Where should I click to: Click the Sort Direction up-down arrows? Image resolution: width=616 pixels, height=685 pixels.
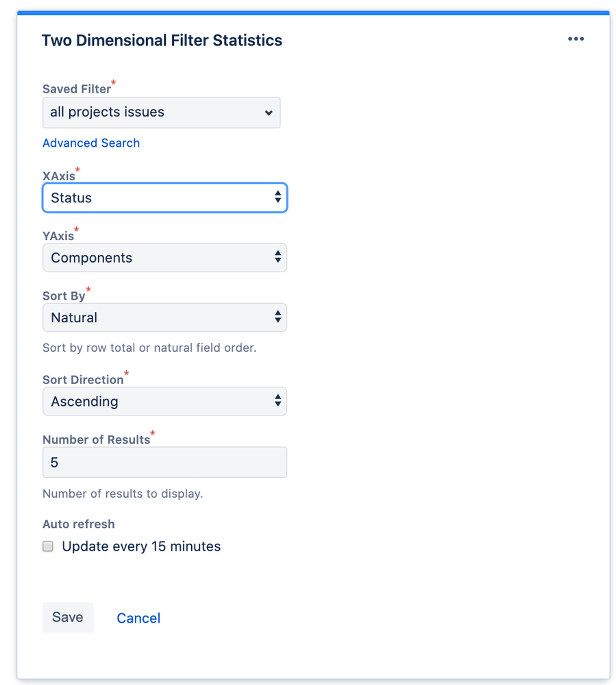point(278,401)
